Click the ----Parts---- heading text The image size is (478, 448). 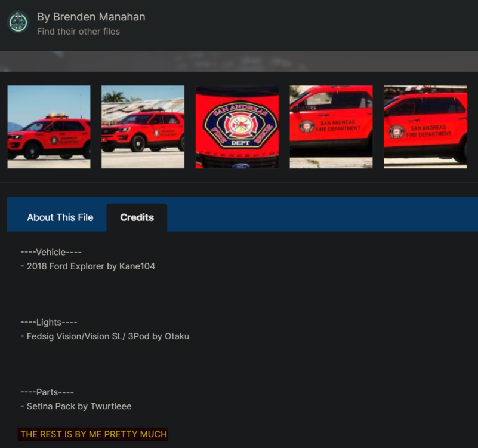[47, 392]
